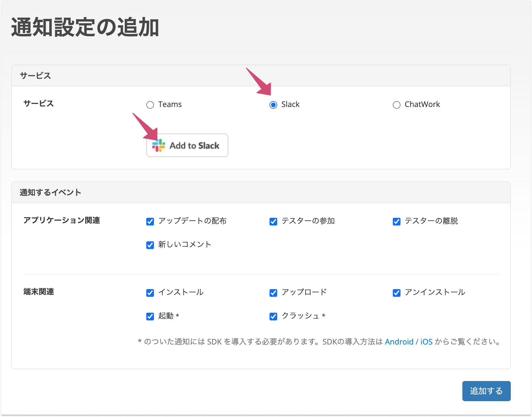Disable アップロード device notification
This screenshot has height=417, width=532.
[x=273, y=293]
